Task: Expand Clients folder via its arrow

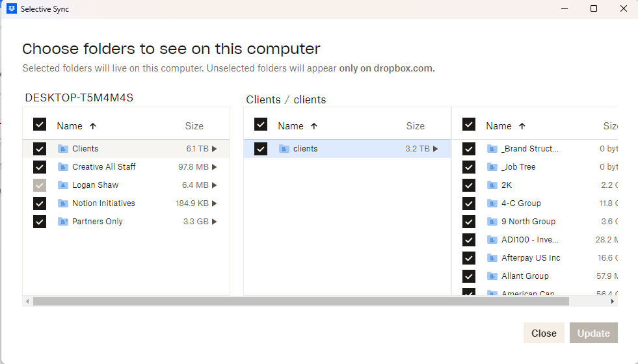Action: point(215,149)
